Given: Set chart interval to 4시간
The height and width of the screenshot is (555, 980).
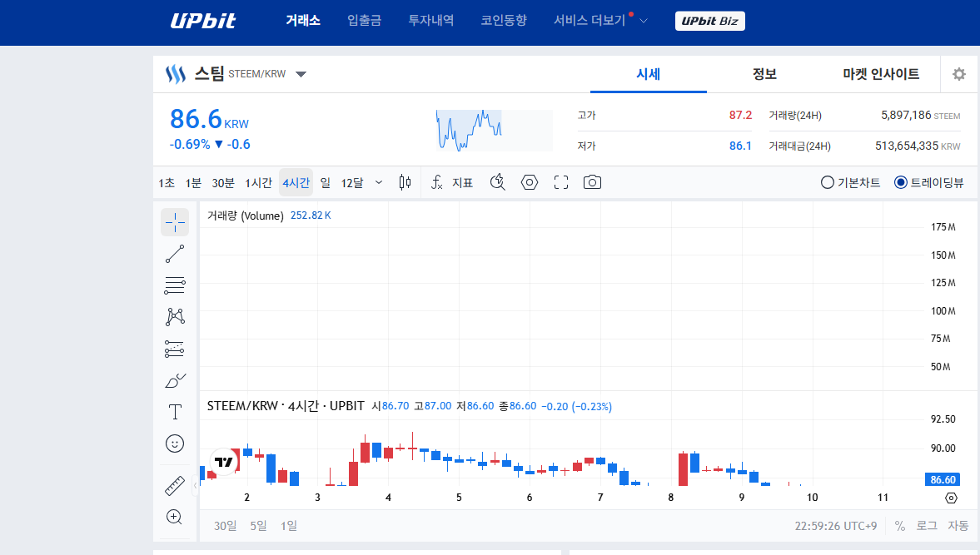Looking at the screenshot, I should click(296, 182).
